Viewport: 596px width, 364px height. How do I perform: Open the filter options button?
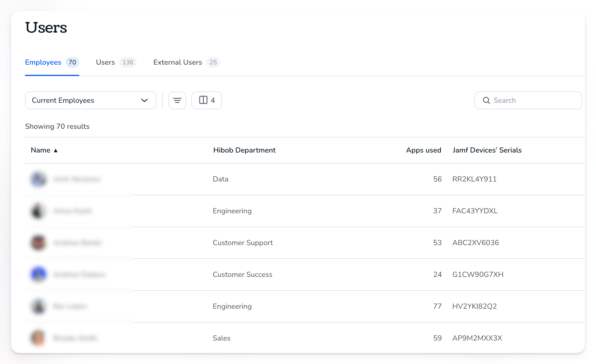177,100
